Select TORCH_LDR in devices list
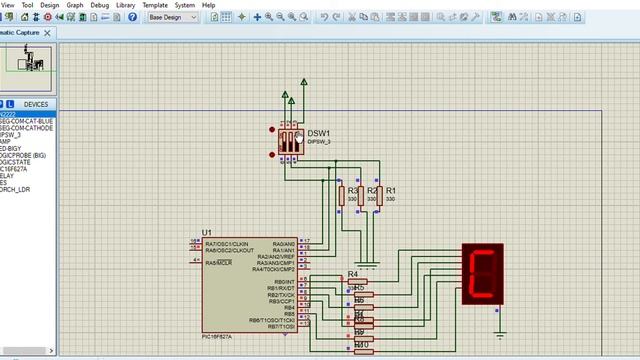Screen dimensions: 640x360 pyautogui.click(x=15, y=190)
